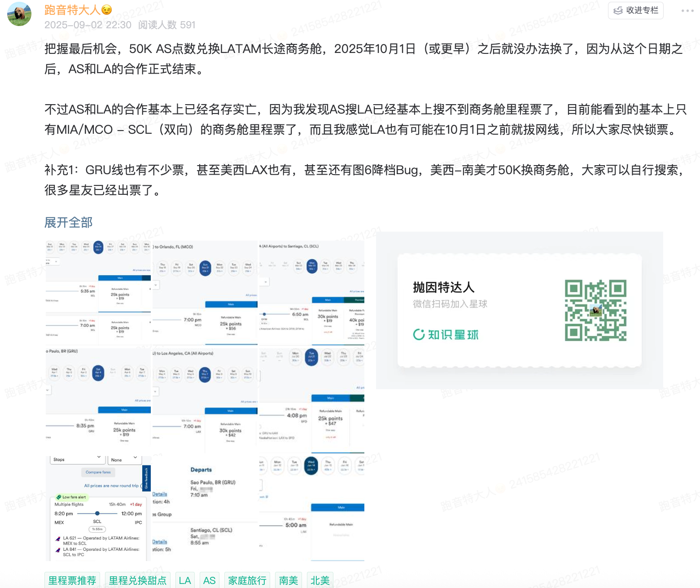
Task: Click the read count 阅读人数 591
Action: (x=166, y=25)
